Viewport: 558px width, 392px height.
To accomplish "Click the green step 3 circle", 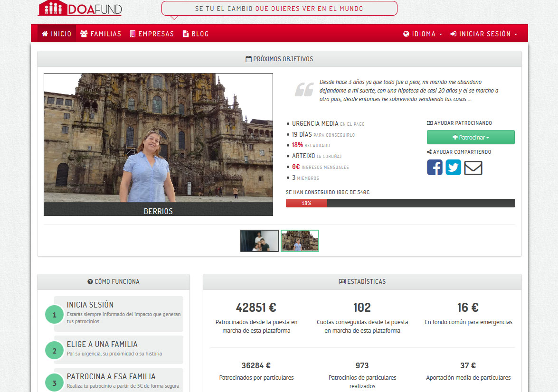I will tap(55, 383).
